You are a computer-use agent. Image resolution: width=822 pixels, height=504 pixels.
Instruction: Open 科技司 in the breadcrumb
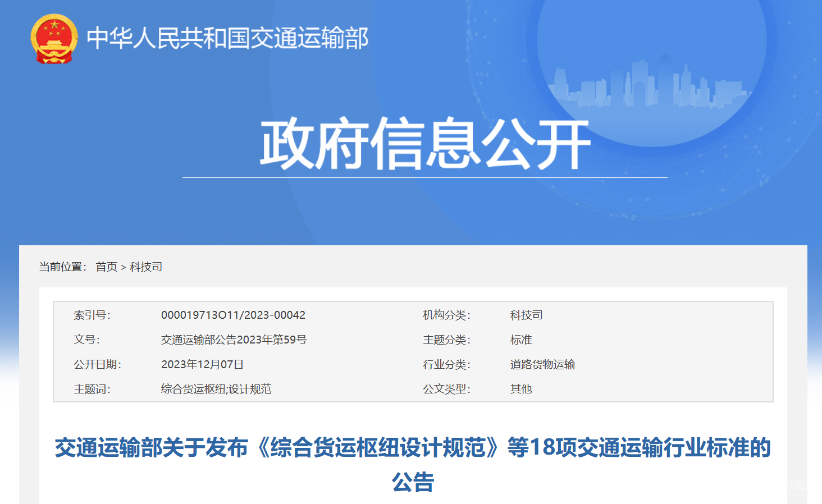click(x=146, y=267)
